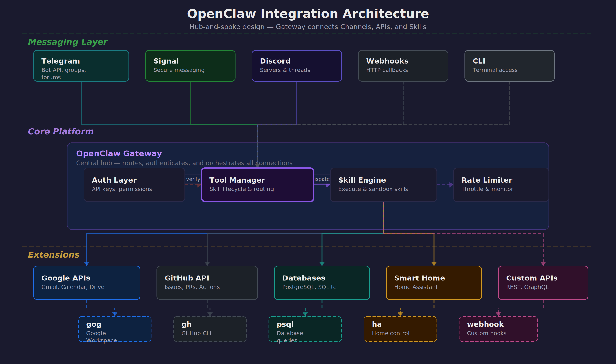The width and height of the screenshot is (616, 364).
Task: Select the GitHub API extension node
Action: pos(207,282)
